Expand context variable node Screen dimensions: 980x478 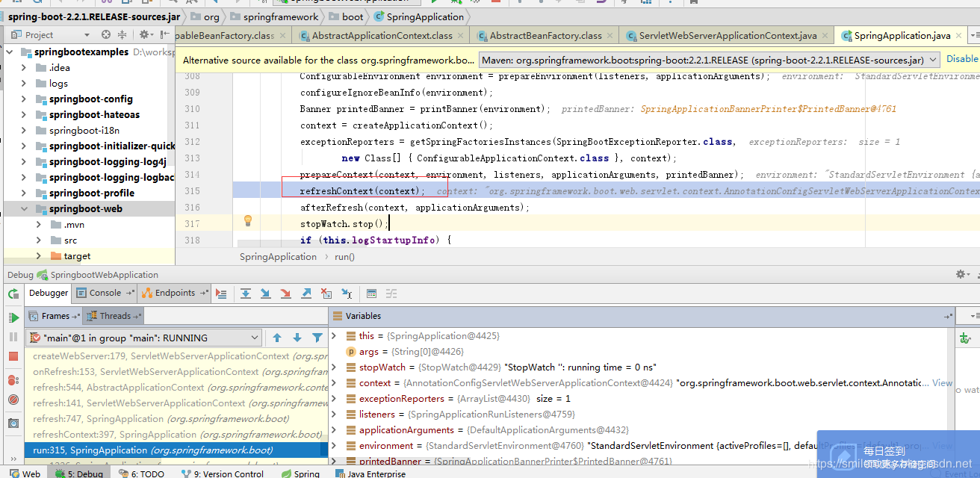coord(334,383)
